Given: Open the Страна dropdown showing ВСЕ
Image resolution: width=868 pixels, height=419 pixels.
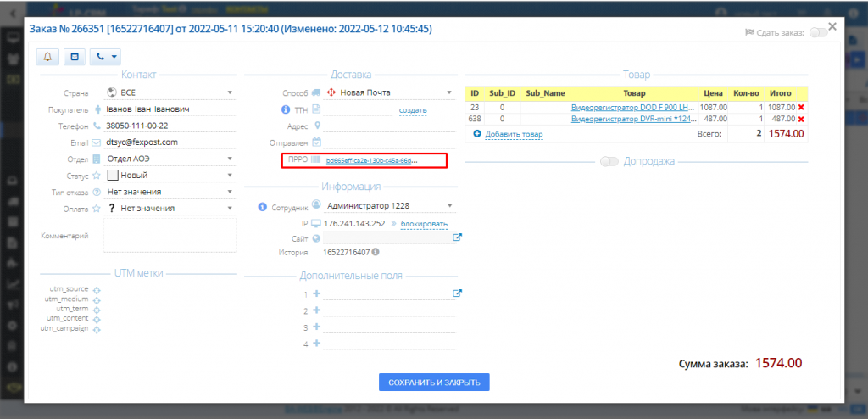Looking at the screenshot, I should (x=170, y=92).
